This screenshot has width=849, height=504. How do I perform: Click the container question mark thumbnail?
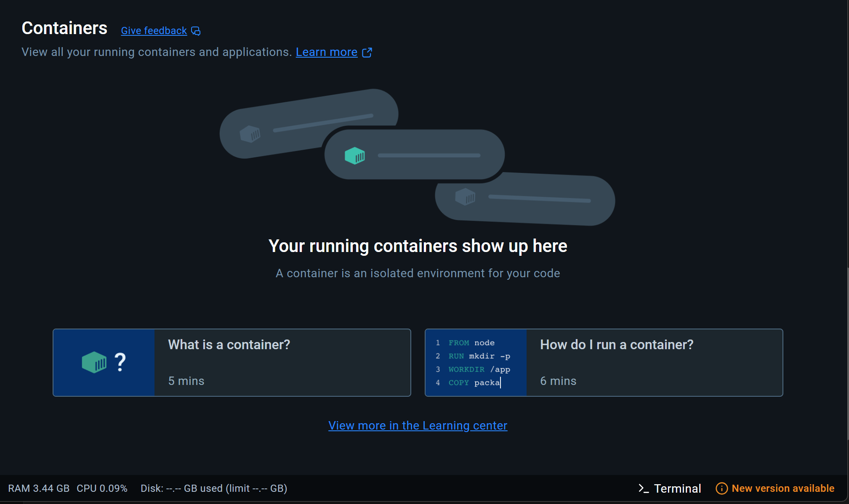coord(104,362)
